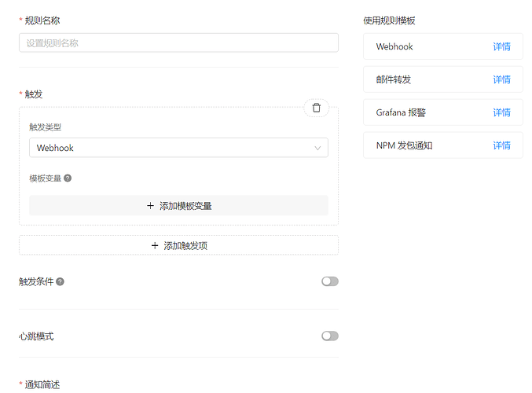Open the 触发类型 Webhook dropdown
This screenshot has width=532, height=393.
178,148
